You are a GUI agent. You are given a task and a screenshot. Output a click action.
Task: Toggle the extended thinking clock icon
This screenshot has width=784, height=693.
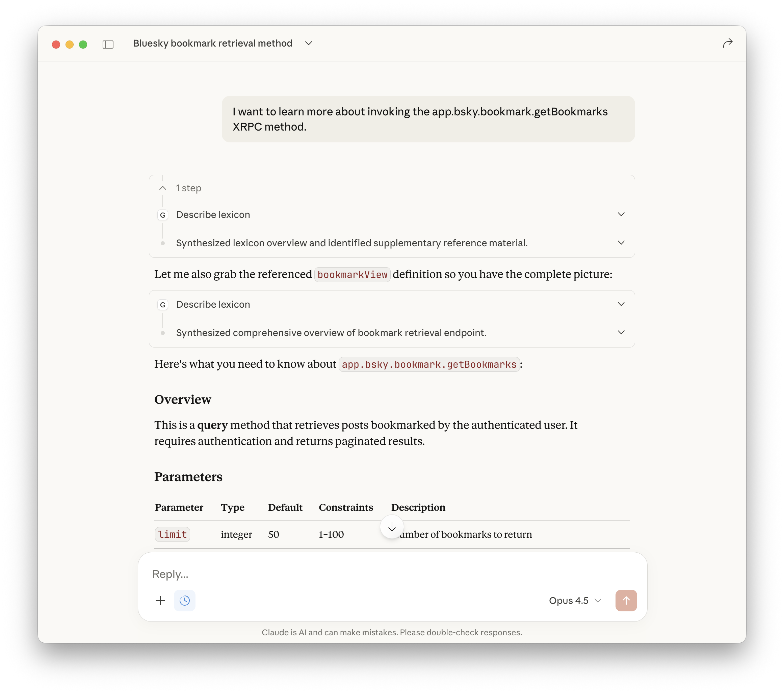pyautogui.click(x=184, y=600)
